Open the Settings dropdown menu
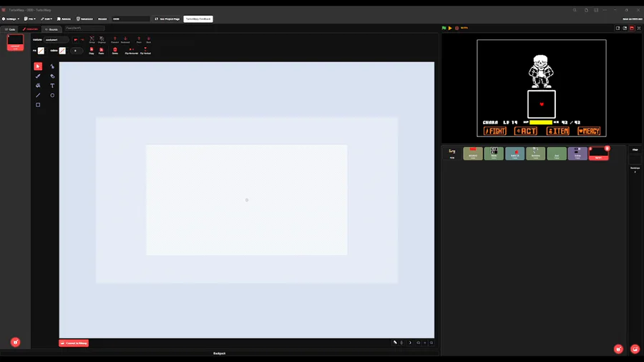This screenshot has height=362, width=644. click(11, 19)
